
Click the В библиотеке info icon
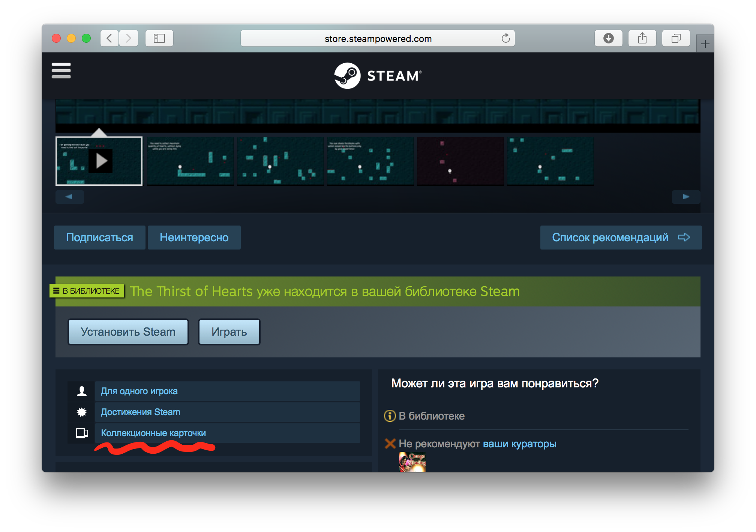tap(390, 416)
